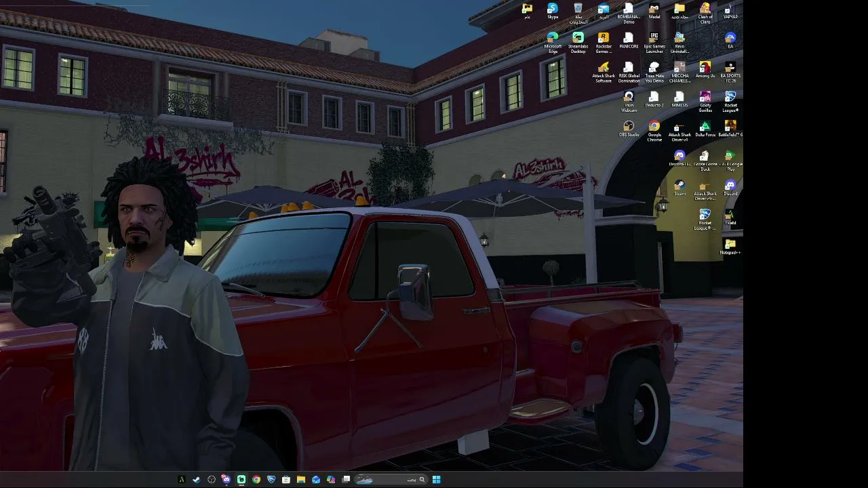Image resolution: width=868 pixels, height=488 pixels.
Task: Open Rocket League from the taskbar
Action: (x=271, y=480)
